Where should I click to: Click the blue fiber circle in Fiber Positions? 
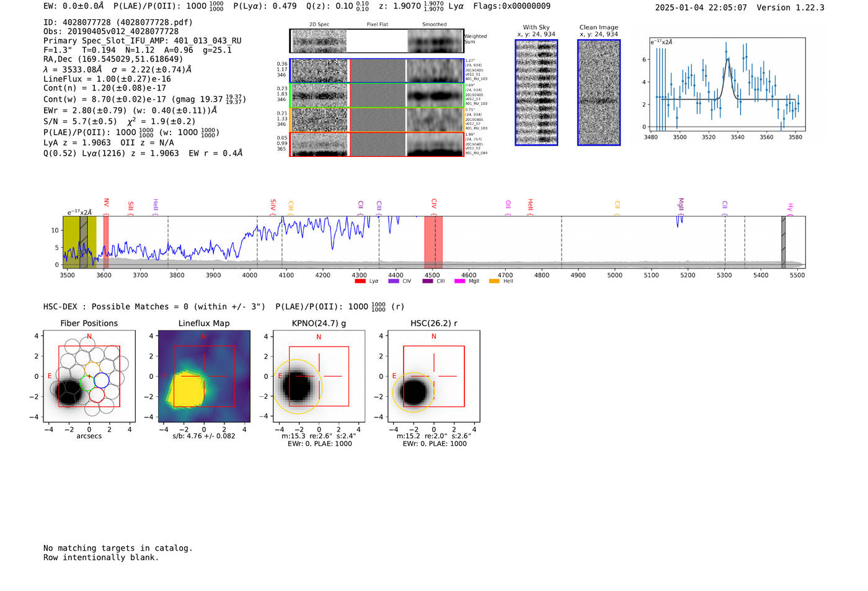tap(102, 380)
